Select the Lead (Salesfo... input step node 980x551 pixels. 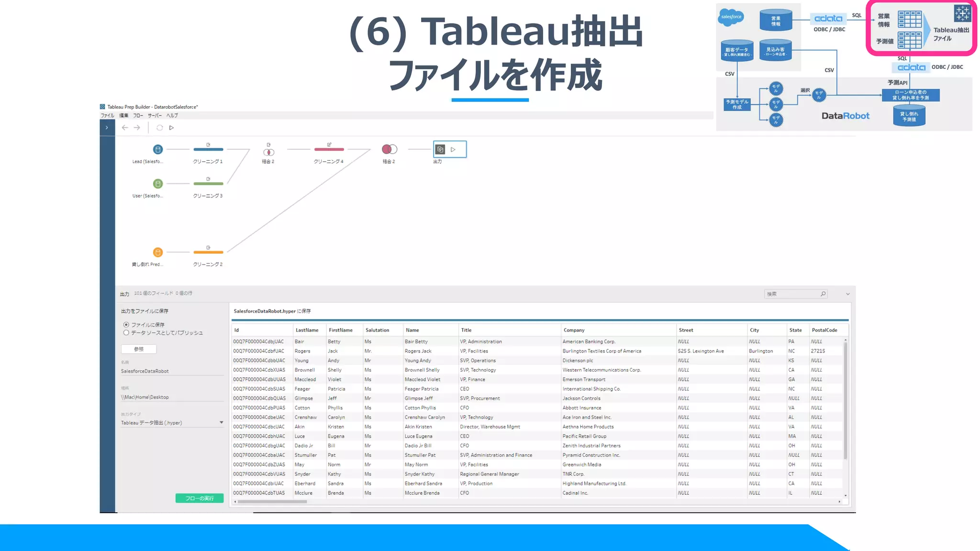click(x=158, y=149)
